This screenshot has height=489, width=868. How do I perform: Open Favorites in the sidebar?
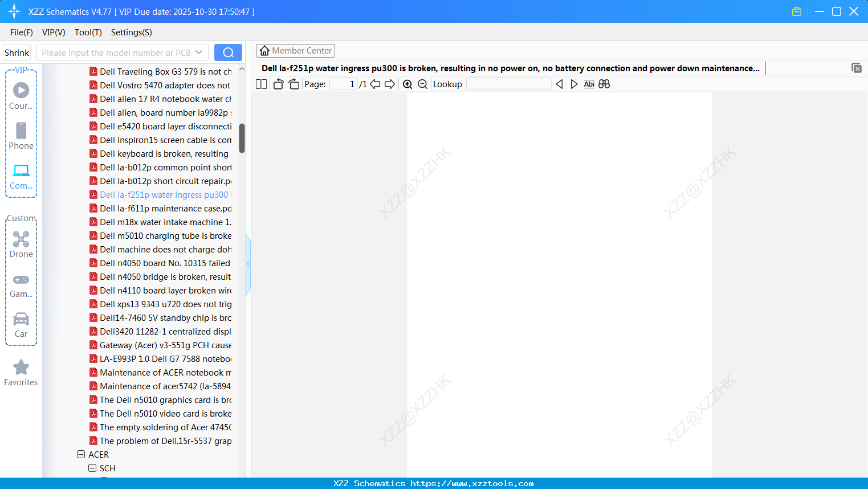[x=21, y=373]
